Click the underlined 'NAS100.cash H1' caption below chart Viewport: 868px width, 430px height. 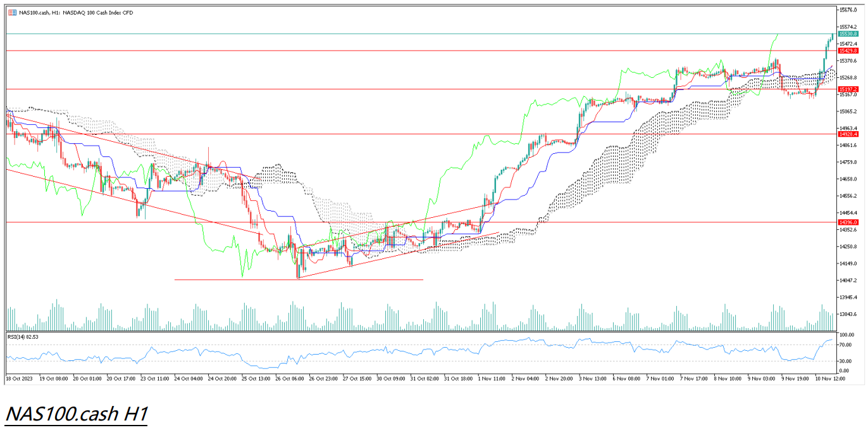(x=76, y=414)
